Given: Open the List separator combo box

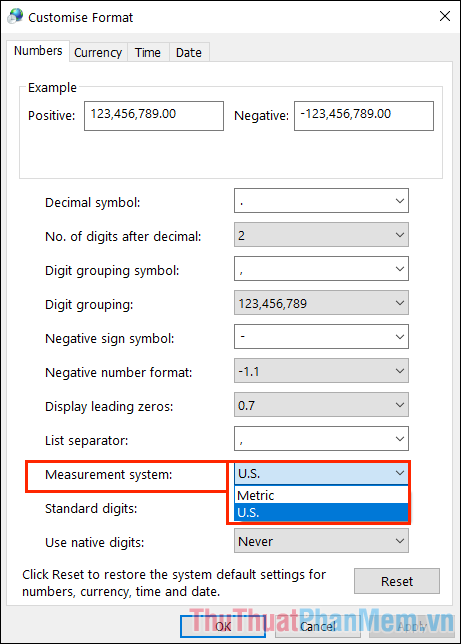Looking at the screenshot, I should click(x=321, y=439).
